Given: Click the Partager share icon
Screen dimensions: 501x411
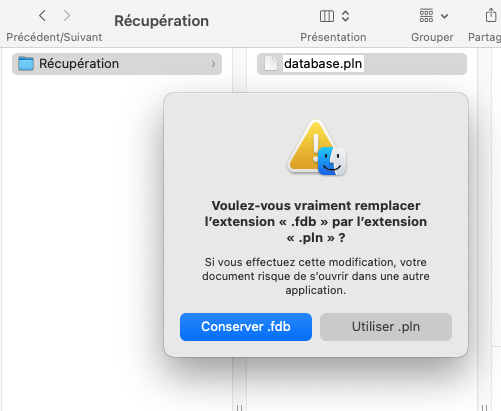Looking at the screenshot, I should click(x=491, y=15).
